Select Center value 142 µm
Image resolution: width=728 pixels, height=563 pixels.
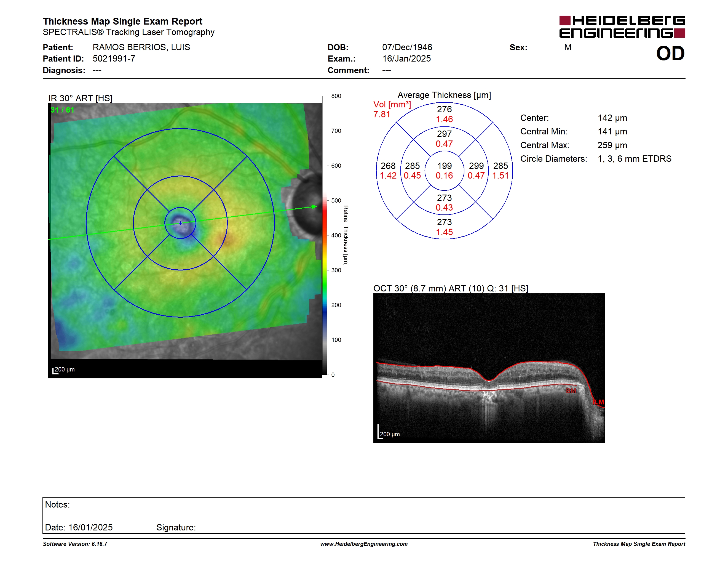(x=612, y=118)
